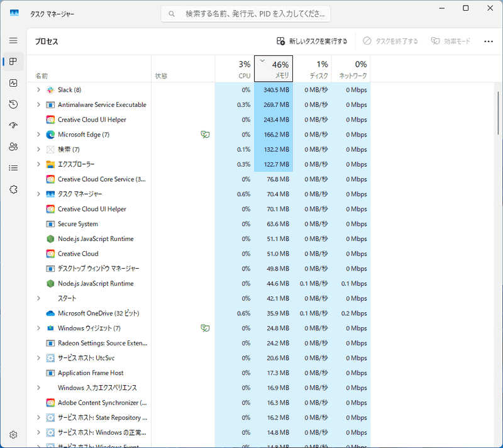Expand the Antimalware Service Executable group
This screenshot has height=448, width=503.
point(38,104)
